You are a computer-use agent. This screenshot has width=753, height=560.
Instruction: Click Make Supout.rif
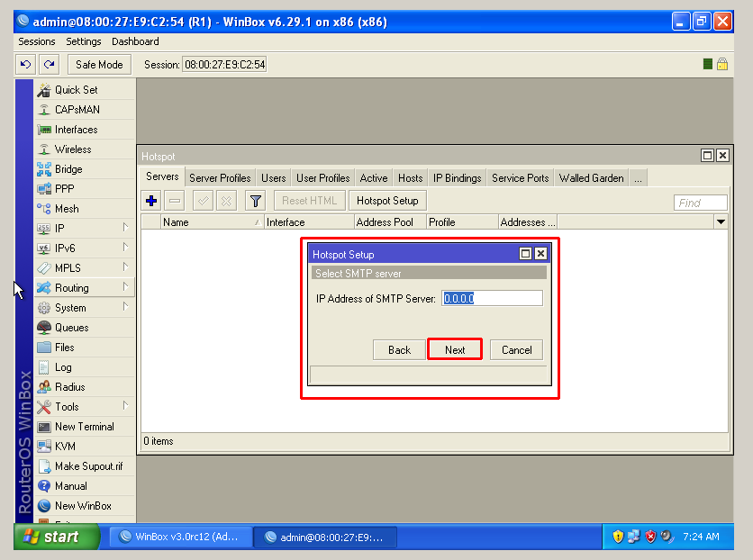point(85,466)
